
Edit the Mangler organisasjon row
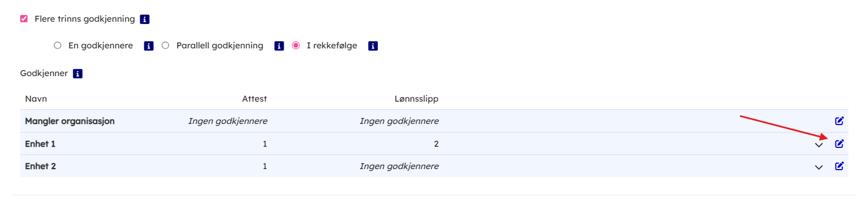[x=839, y=121]
